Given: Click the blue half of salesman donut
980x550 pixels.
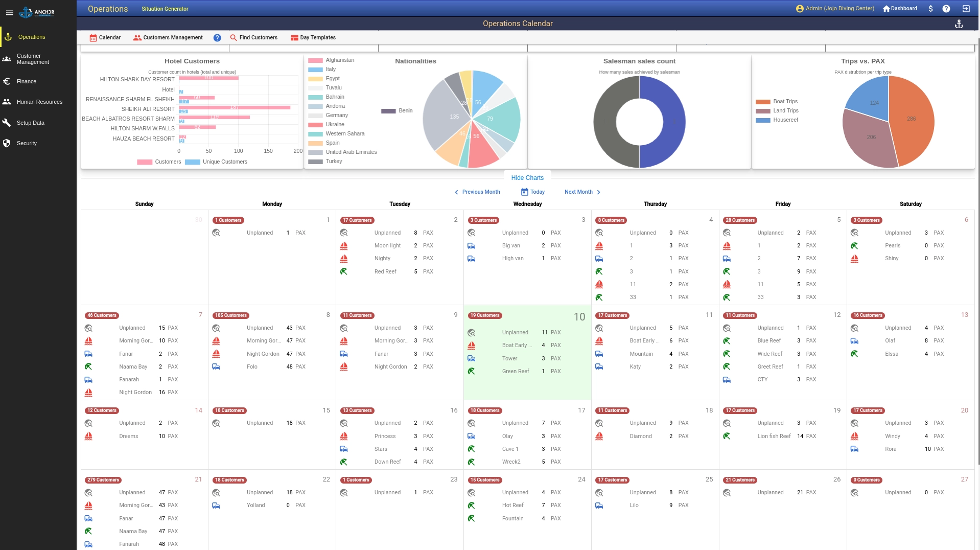Looking at the screenshot, I should coord(673,122).
